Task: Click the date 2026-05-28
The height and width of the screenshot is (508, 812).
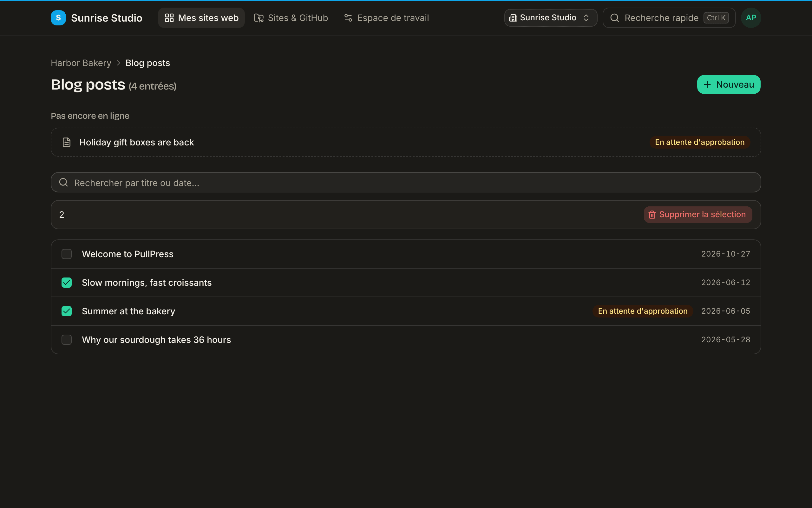Action: click(x=725, y=340)
